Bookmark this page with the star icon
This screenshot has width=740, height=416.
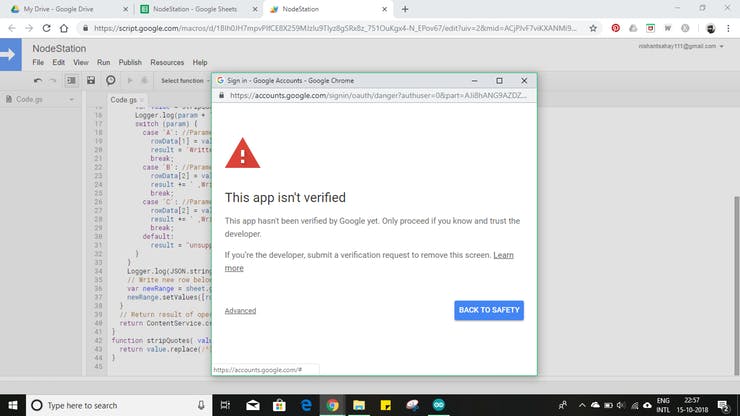tap(593, 28)
